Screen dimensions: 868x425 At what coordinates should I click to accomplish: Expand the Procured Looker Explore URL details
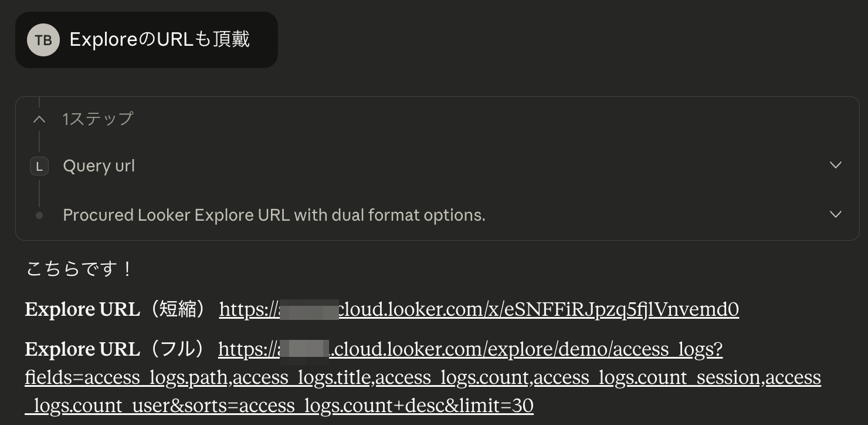pos(836,214)
